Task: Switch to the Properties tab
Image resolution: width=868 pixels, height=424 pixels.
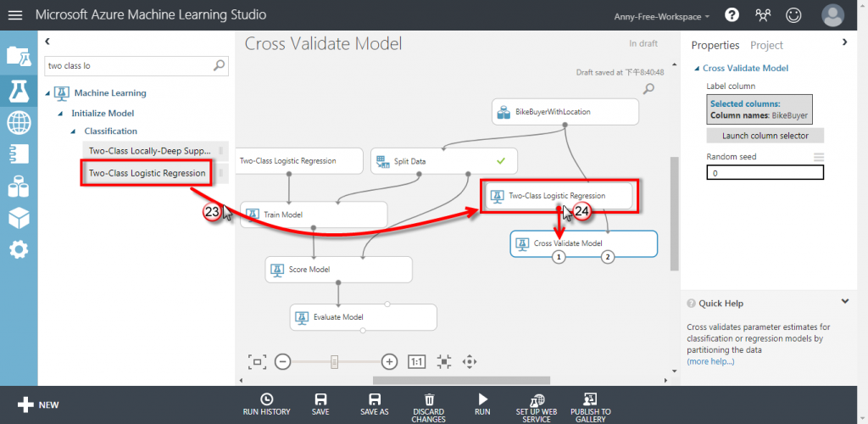Action: click(715, 46)
